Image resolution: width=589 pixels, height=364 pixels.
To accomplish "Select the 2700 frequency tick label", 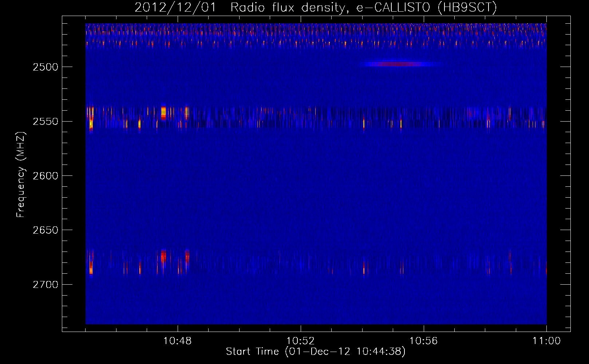I will [x=46, y=285].
